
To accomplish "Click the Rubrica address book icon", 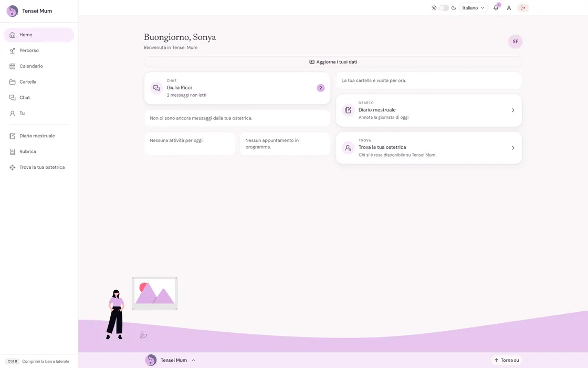I will pyautogui.click(x=13, y=152).
